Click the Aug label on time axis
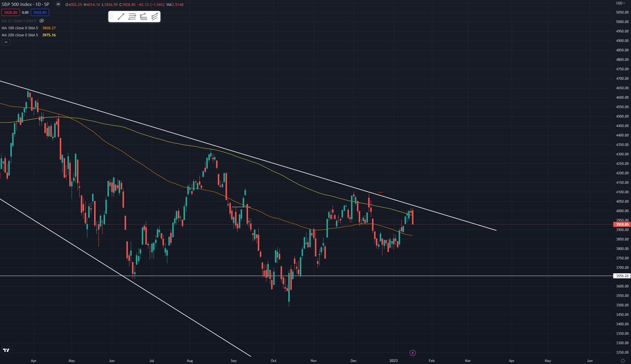Screen dimensions: 631x364 tap(190, 361)
